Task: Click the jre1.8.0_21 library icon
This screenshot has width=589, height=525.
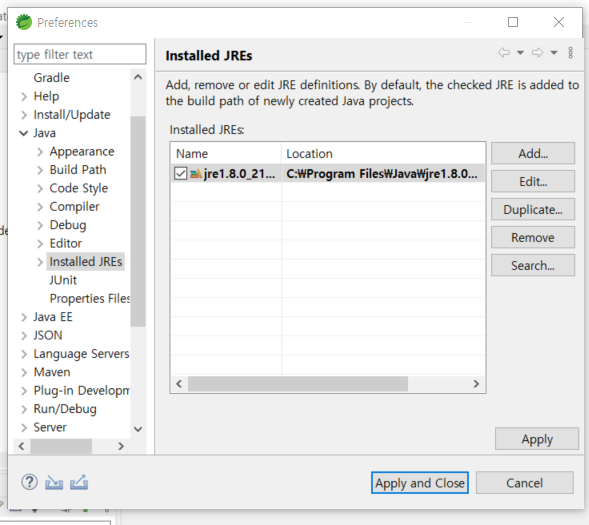Action: (196, 174)
